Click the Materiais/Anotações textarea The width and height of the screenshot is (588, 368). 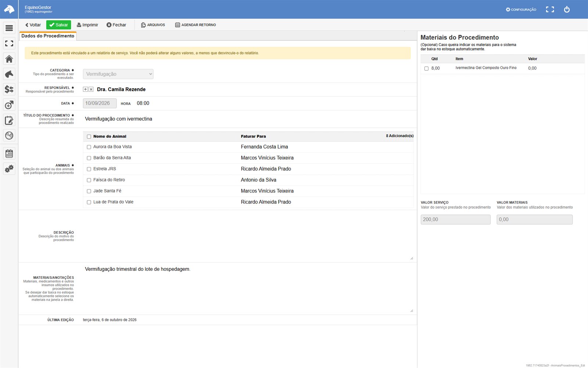pos(248,289)
